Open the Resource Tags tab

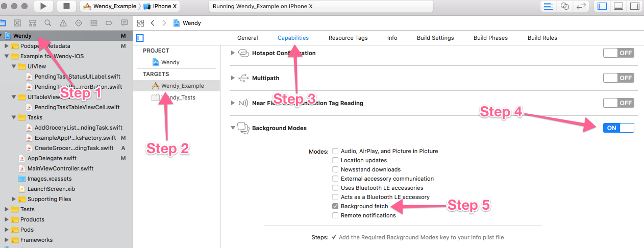(348, 38)
